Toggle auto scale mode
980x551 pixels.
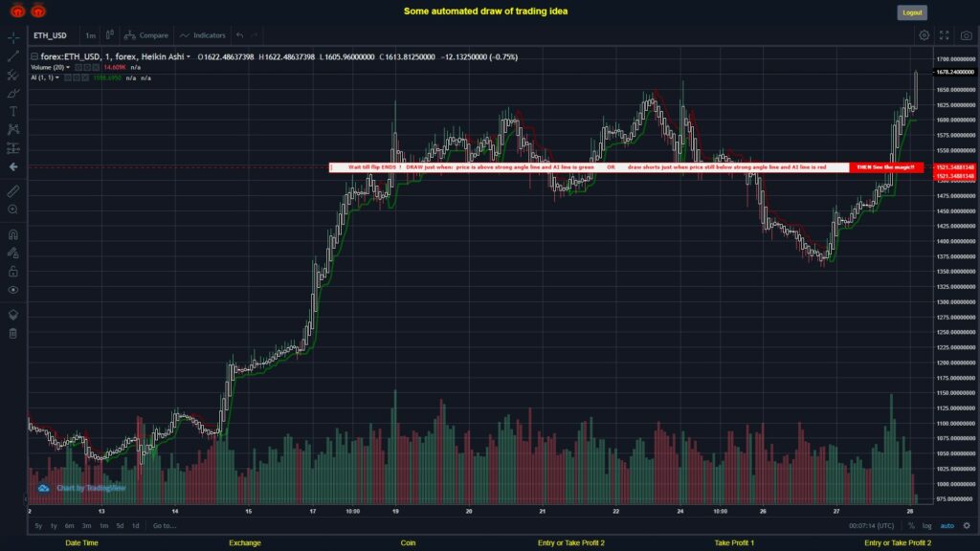(x=947, y=526)
